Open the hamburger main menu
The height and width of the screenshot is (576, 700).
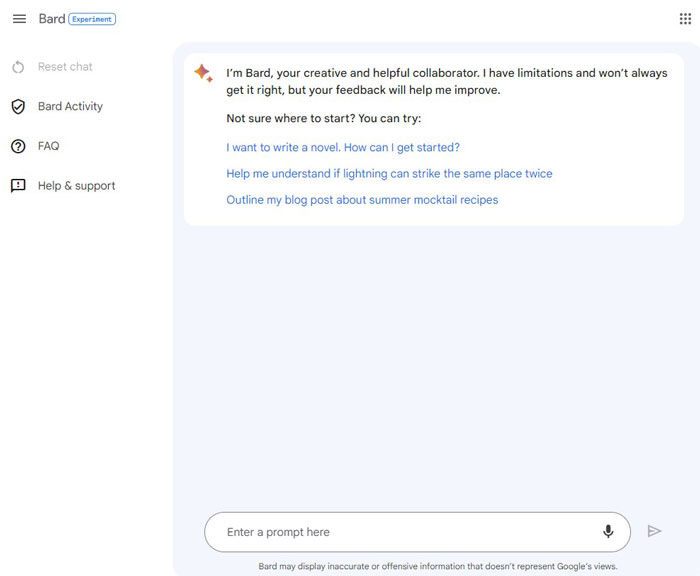point(19,19)
